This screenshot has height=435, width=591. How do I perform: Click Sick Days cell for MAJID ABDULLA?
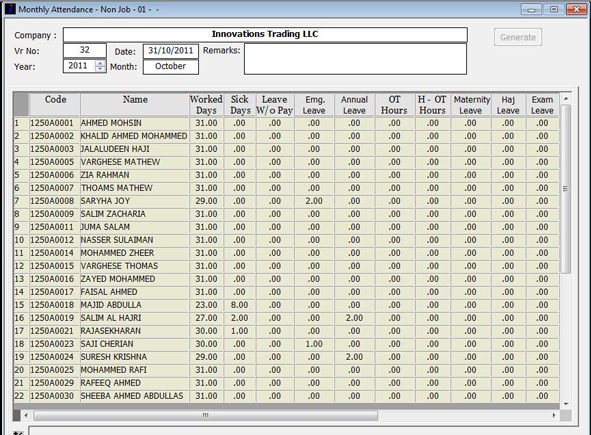240,305
